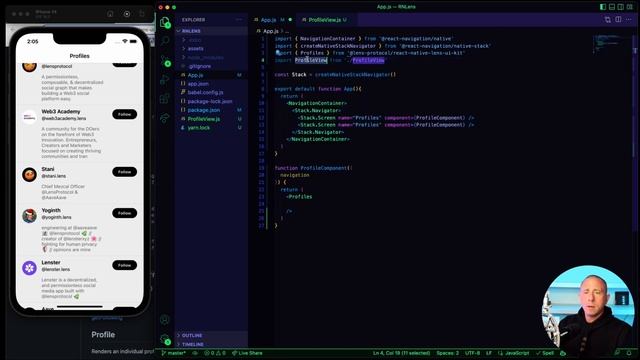The height and width of the screenshot is (360, 640).
Task: Follow Lenster in simulator
Action: point(124,265)
